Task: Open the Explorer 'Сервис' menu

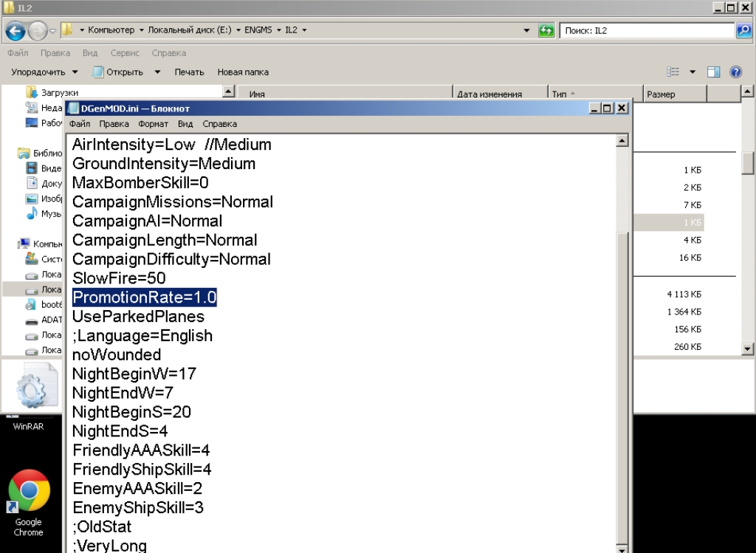Action: tap(124, 53)
